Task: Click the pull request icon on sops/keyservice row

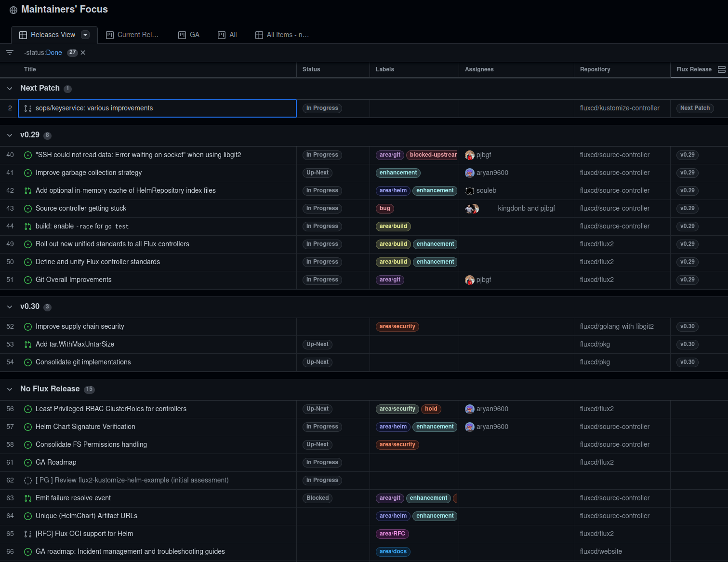Action: coord(27,108)
